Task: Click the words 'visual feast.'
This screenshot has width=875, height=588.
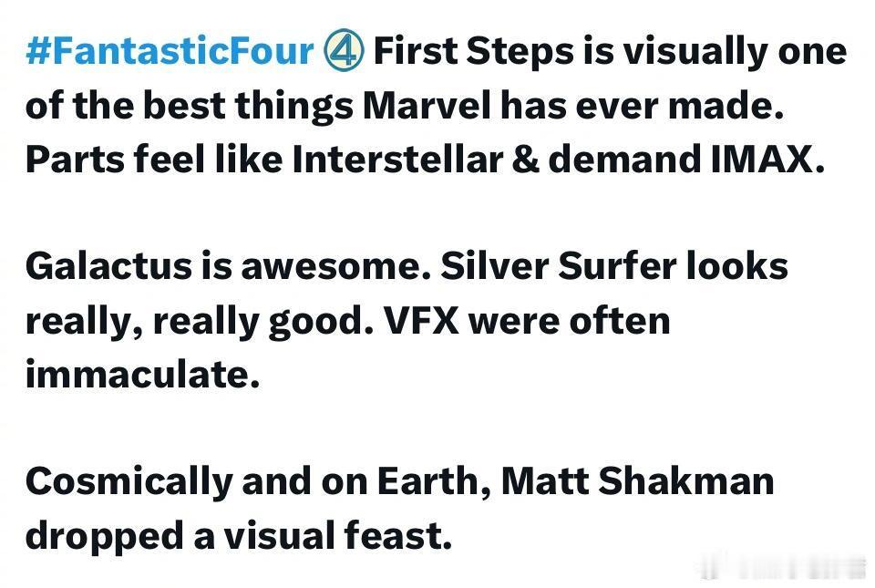Action: [337, 534]
